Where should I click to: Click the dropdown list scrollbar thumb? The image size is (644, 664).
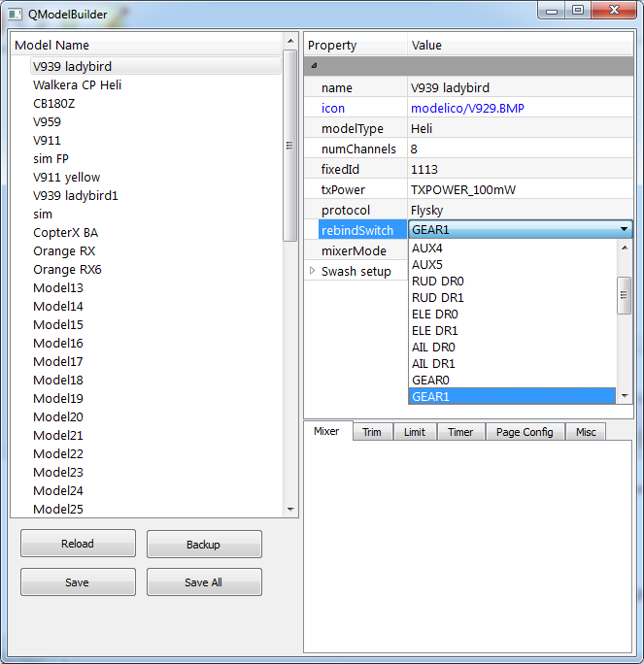click(x=624, y=295)
